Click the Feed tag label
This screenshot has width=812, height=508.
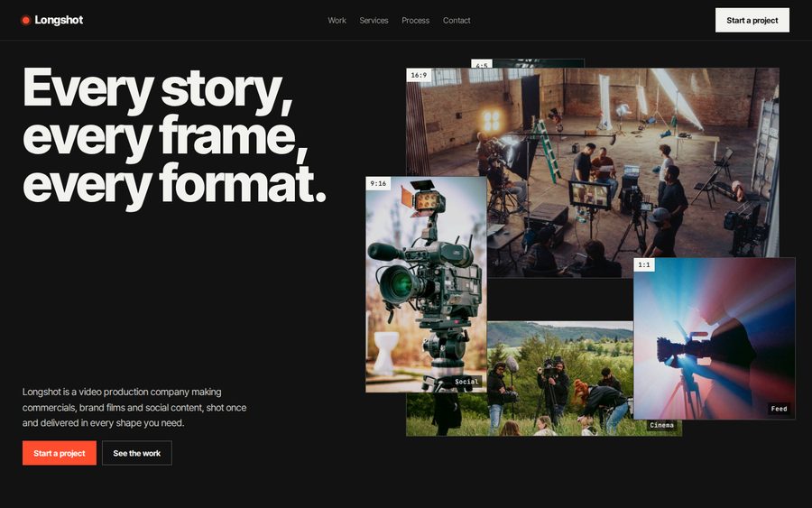(779, 409)
